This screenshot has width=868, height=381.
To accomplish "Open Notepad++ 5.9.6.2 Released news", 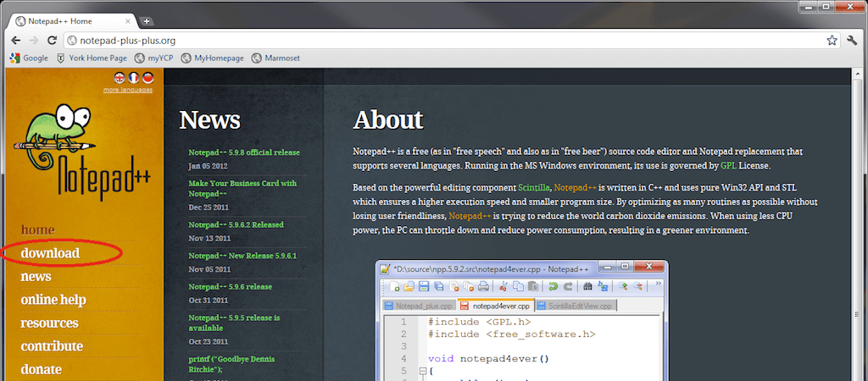I will (x=236, y=225).
